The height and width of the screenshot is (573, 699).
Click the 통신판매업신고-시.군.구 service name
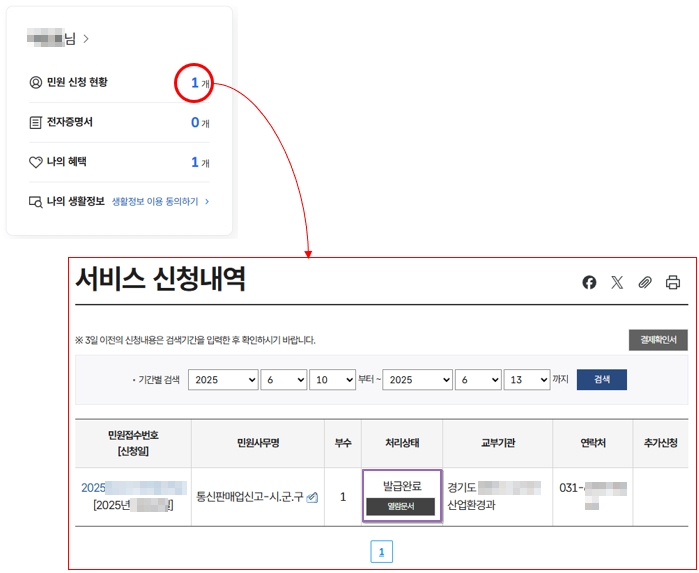pyautogui.click(x=250, y=497)
